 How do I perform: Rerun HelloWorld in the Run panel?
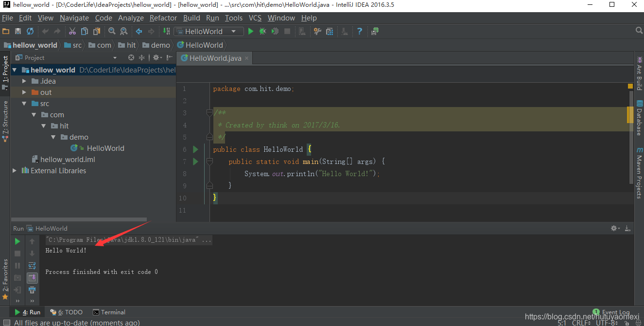17,241
